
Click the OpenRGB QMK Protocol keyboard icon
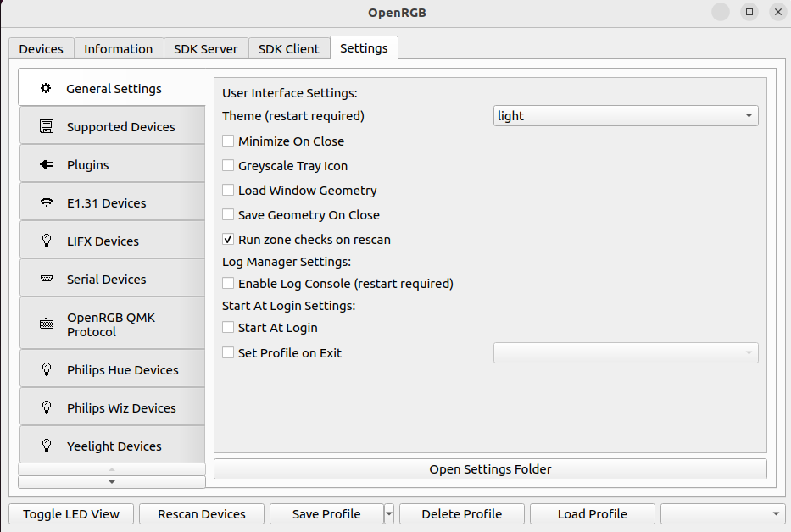pyautogui.click(x=47, y=324)
